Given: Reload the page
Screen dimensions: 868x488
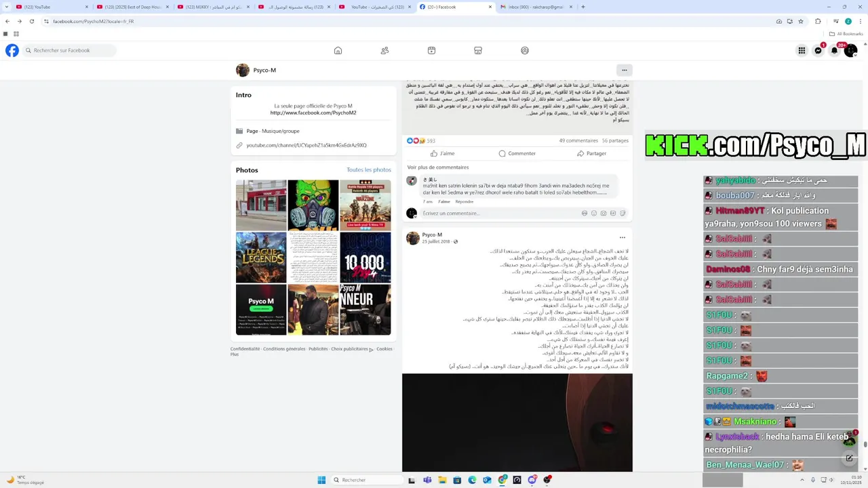Looking at the screenshot, I should [x=31, y=21].
